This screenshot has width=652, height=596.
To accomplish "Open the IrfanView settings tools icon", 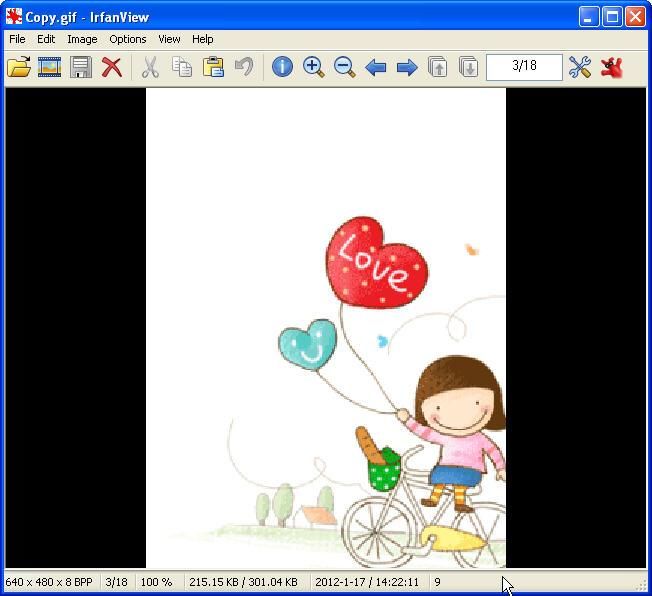I will [x=580, y=67].
